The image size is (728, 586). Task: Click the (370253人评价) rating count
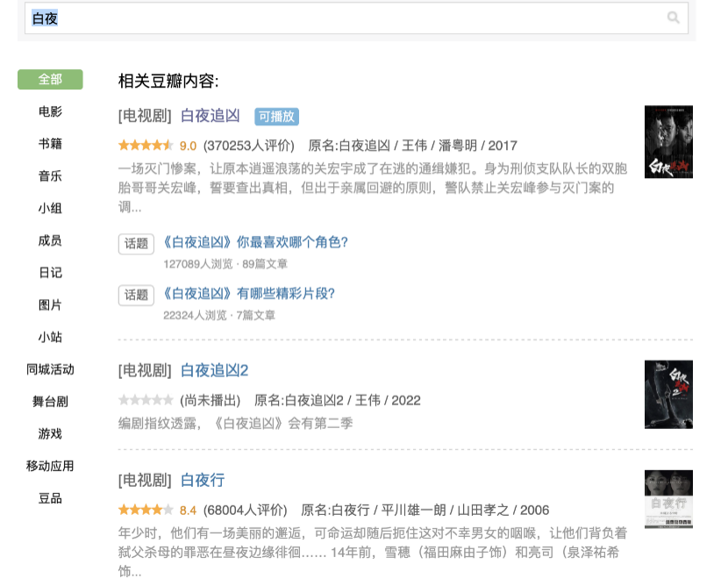click(249, 146)
